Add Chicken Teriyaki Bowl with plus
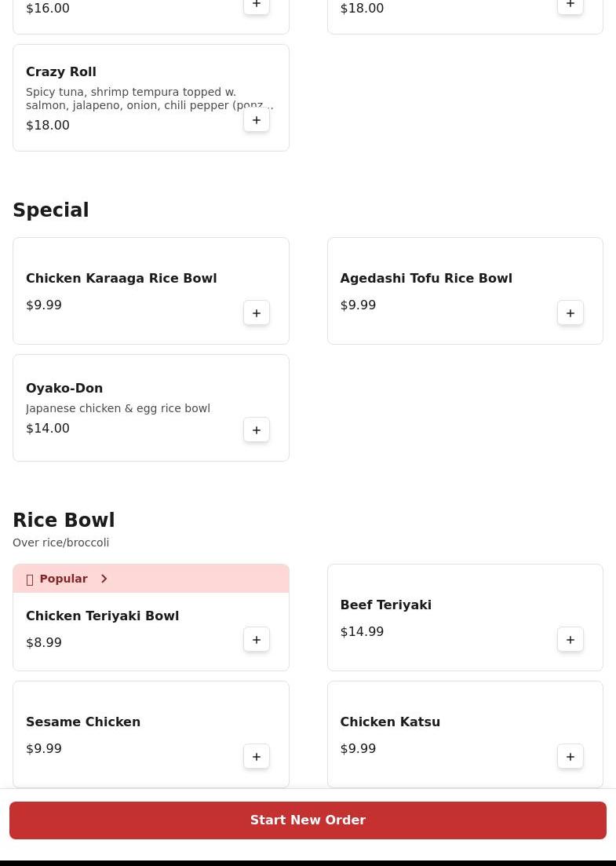This screenshot has height=866, width=616. point(257,640)
